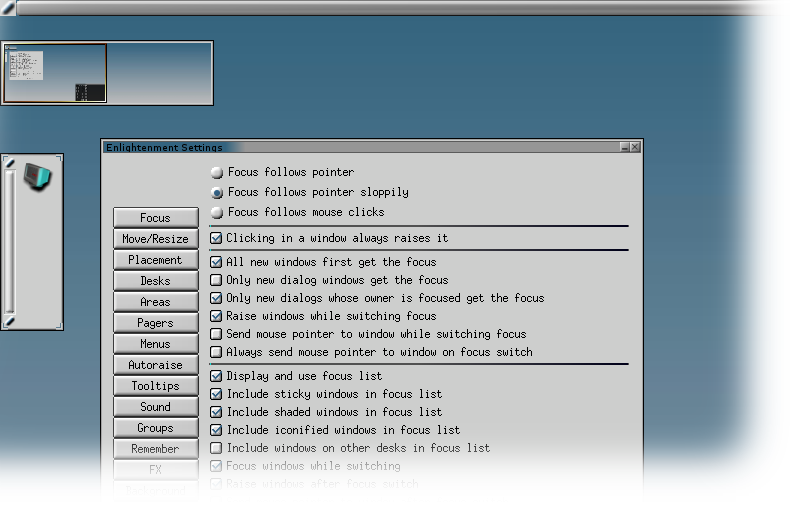800x525 pixels.
Task: Open the Menus settings page
Action: 156,344
